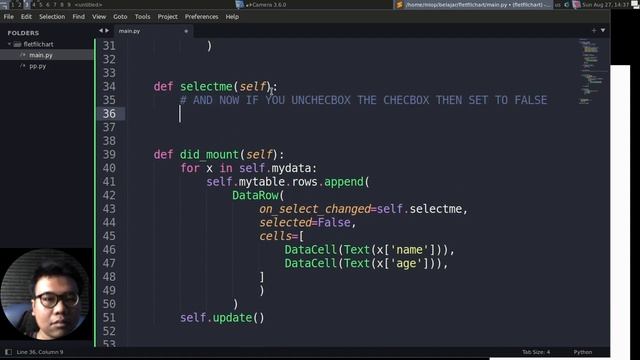The width and height of the screenshot is (640, 360).
Task: Click the DataRow( call
Action: click(x=258, y=196)
